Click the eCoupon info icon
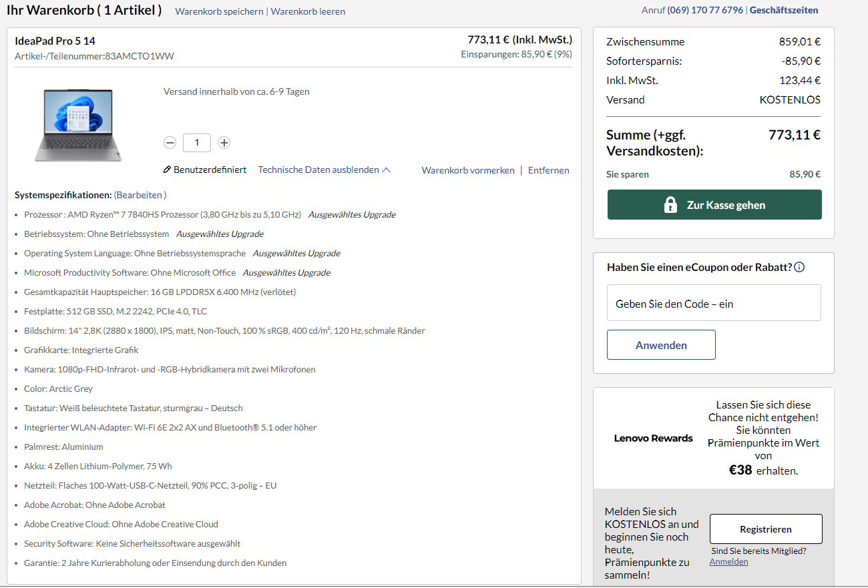This screenshot has height=588, width=868. [799, 267]
